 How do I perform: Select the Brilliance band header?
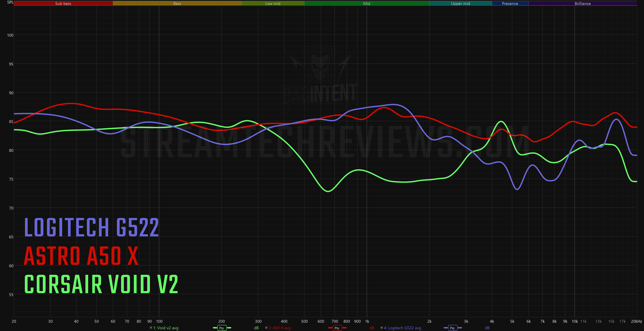(x=583, y=3)
